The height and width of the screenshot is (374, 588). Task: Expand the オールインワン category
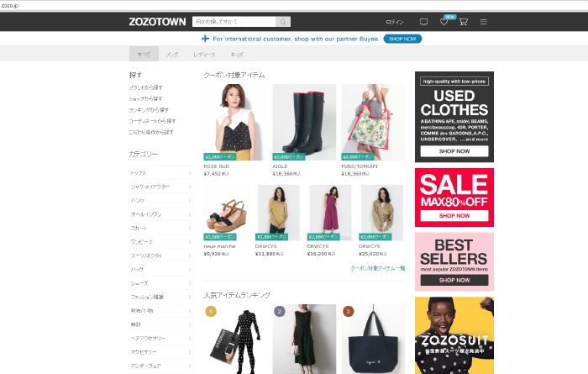tap(161, 214)
